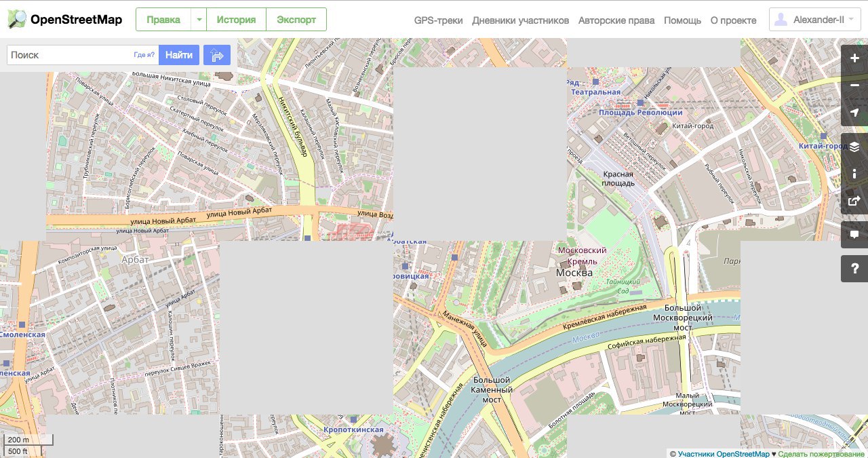Click the OpenStreetMap title text
Viewport: 868px width, 458px height.
[x=77, y=20]
